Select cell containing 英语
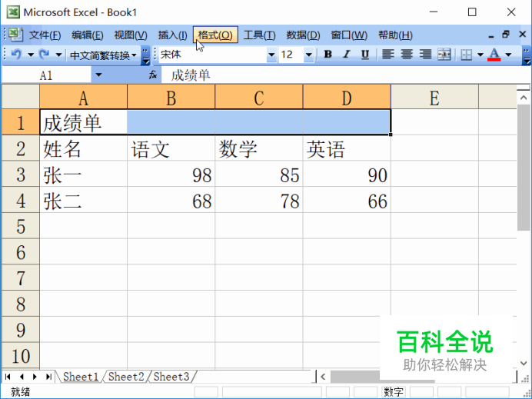This screenshot has width=532, height=399. (x=347, y=148)
